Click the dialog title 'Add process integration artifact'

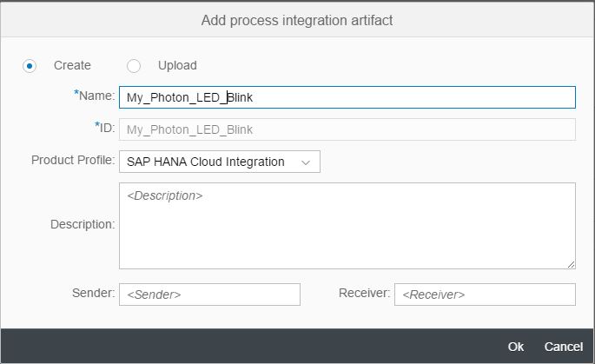[297, 19]
